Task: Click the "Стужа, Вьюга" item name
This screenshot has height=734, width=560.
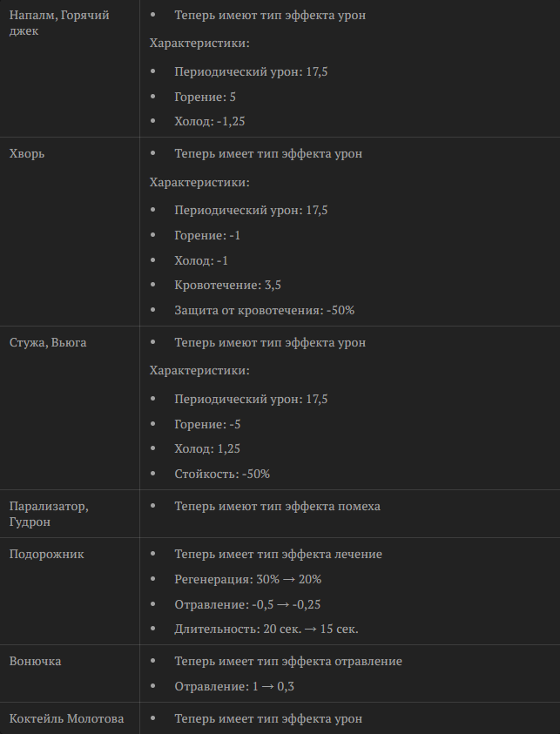Action: point(48,343)
